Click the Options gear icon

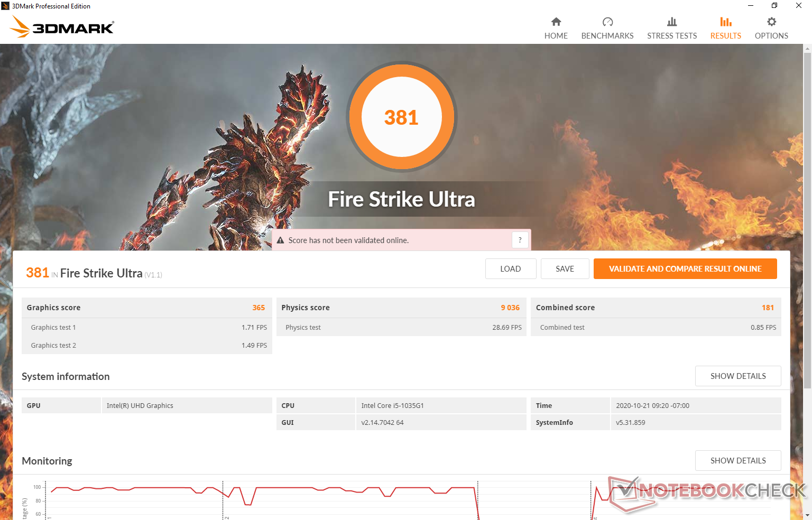772,22
